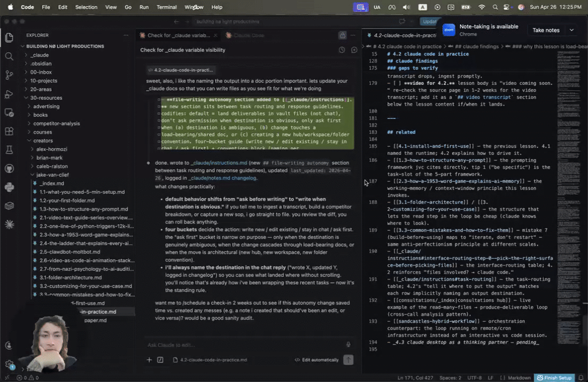Open the Explorer view in activity bar
588x382 pixels.
[9, 37]
